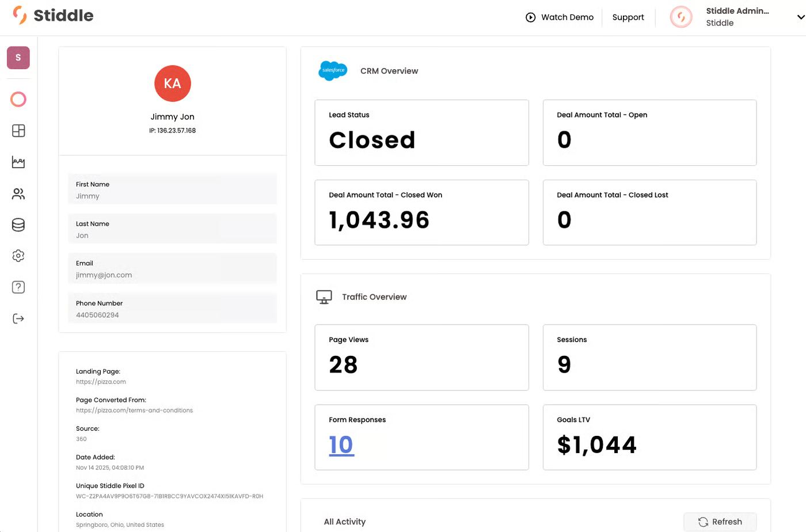Image resolution: width=806 pixels, height=532 pixels.
Task: Expand the account dropdown chevron
Action: pyautogui.click(x=800, y=17)
